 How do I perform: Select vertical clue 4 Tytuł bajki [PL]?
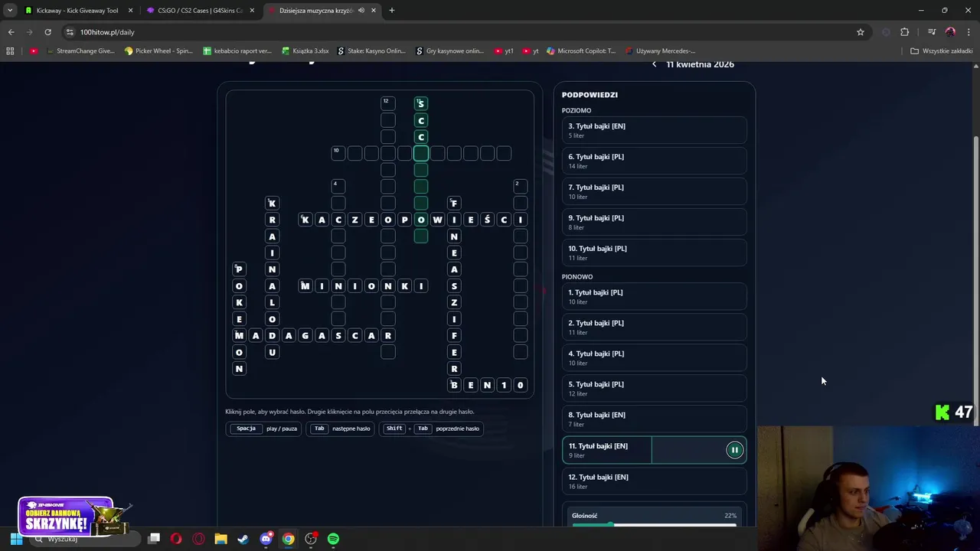654,358
